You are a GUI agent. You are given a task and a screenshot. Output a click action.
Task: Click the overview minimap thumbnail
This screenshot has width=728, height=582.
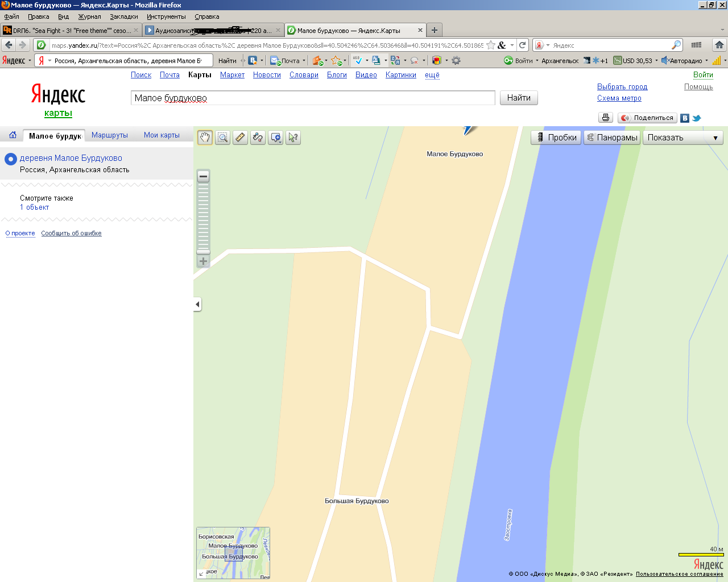(233, 553)
